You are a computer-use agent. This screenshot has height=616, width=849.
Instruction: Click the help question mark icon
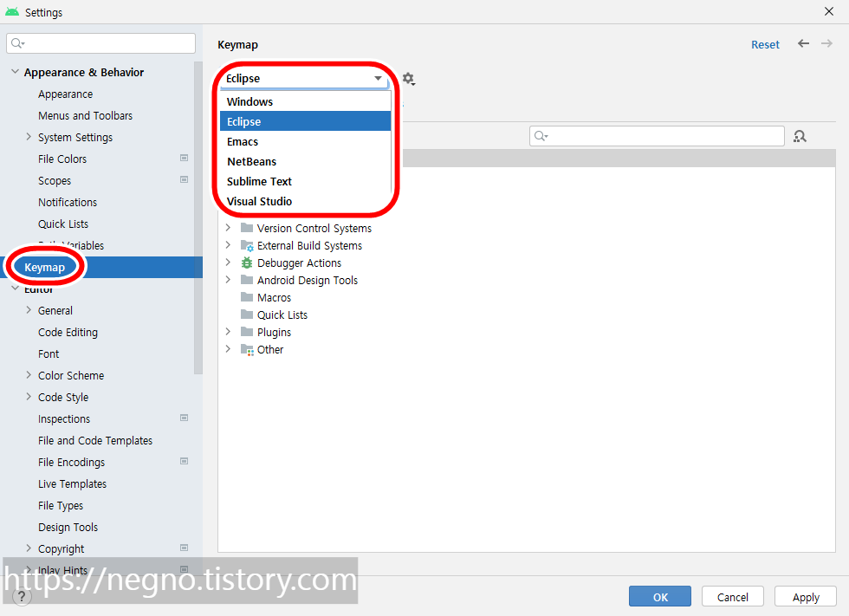21,597
